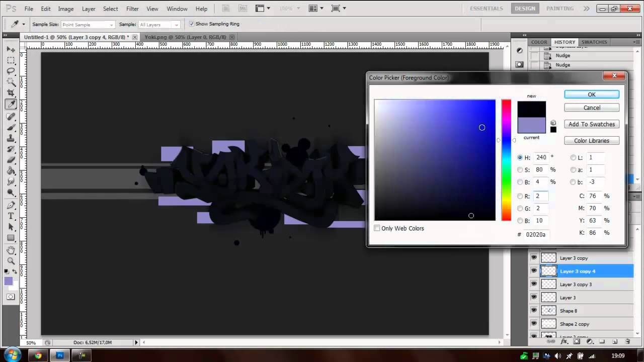Select the Spot Healing Brush tool
Image resolution: width=644 pixels, height=362 pixels.
(x=11, y=116)
